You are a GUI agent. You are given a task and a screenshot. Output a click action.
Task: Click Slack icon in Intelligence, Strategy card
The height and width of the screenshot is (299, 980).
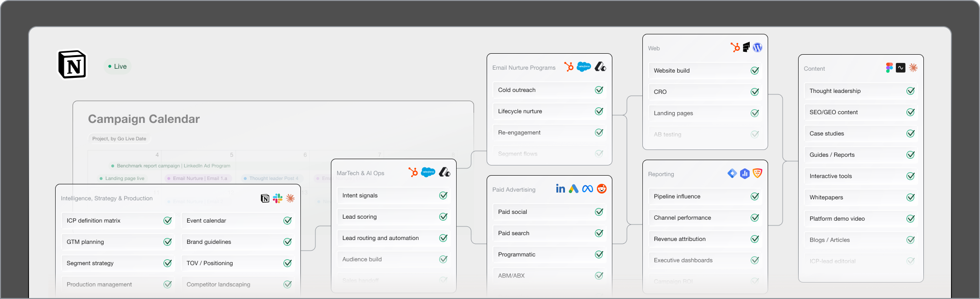pyautogui.click(x=278, y=198)
